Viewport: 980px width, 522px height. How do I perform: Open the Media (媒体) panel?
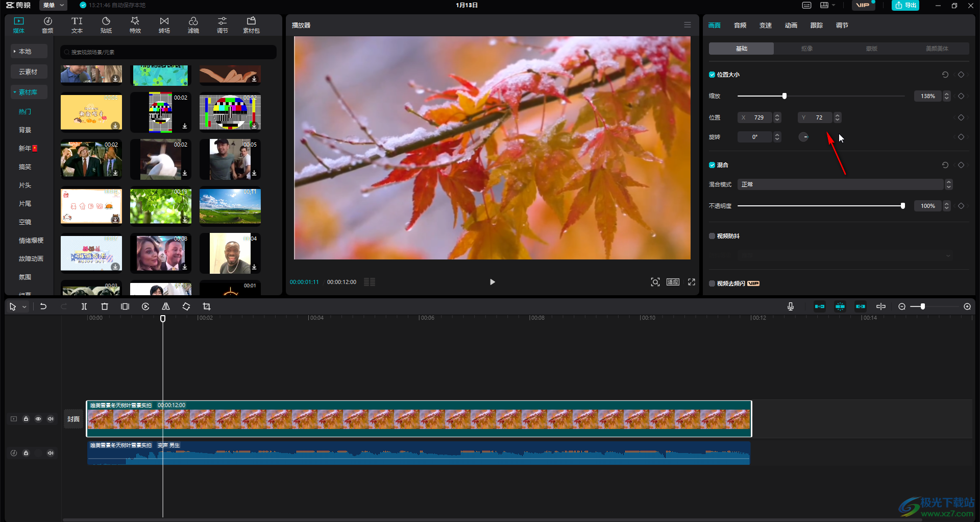tap(19, 25)
